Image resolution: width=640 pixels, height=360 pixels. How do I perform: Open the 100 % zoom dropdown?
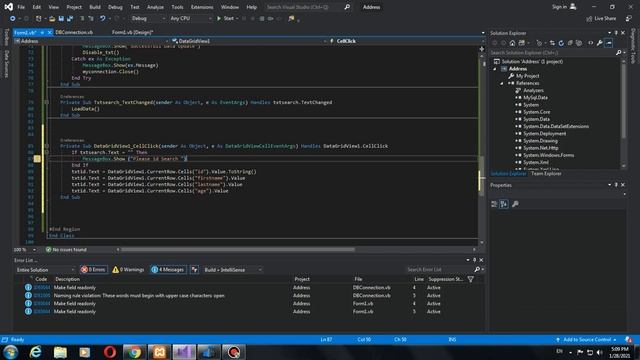click(25, 249)
